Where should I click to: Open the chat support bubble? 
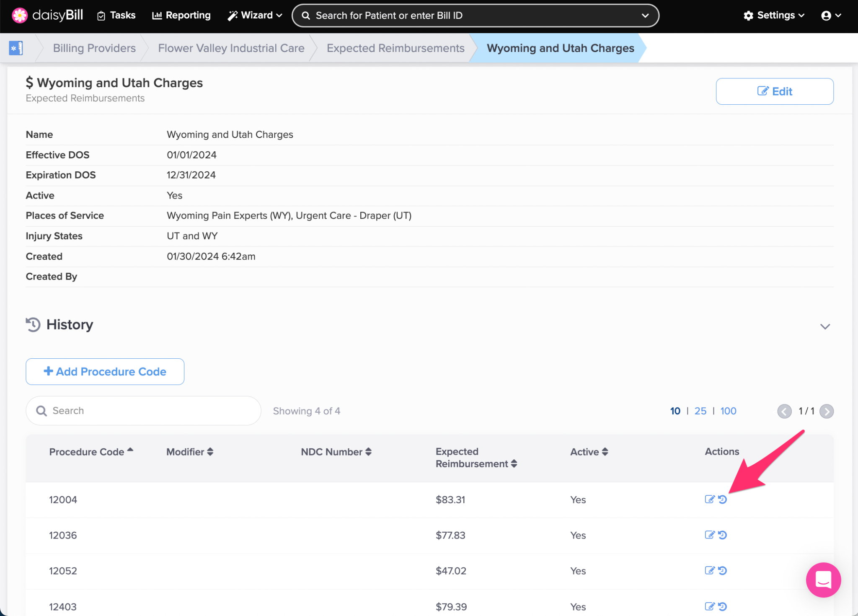[x=823, y=580]
